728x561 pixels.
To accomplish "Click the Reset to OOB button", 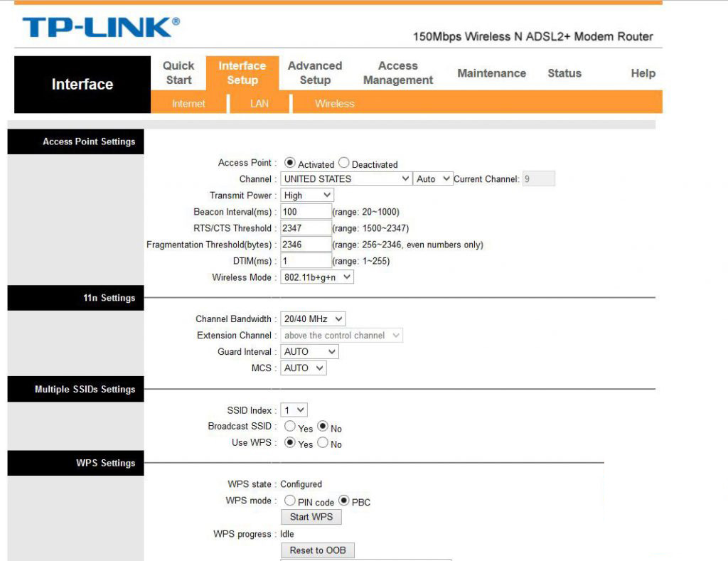I will [x=317, y=550].
